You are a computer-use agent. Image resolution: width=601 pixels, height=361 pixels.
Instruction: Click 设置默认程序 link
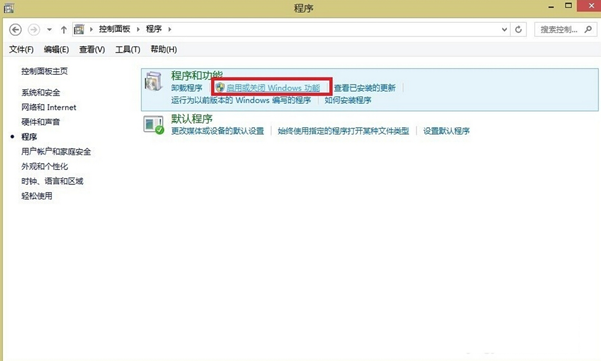coord(446,131)
